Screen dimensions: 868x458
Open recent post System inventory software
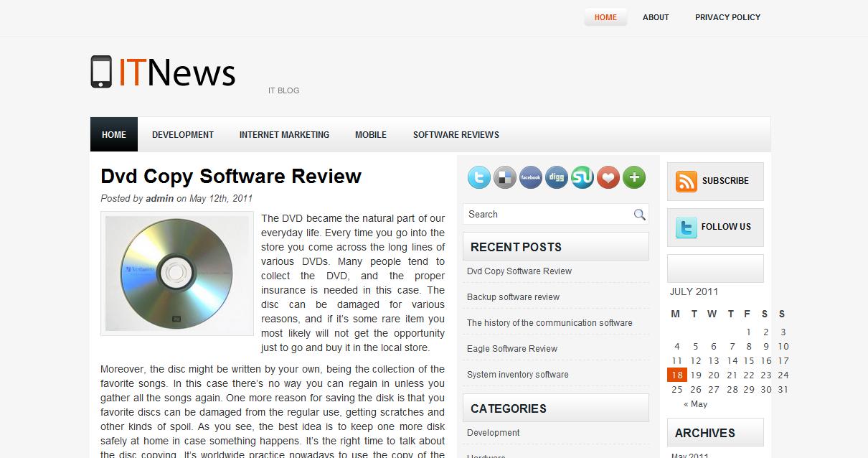point(517,375)
